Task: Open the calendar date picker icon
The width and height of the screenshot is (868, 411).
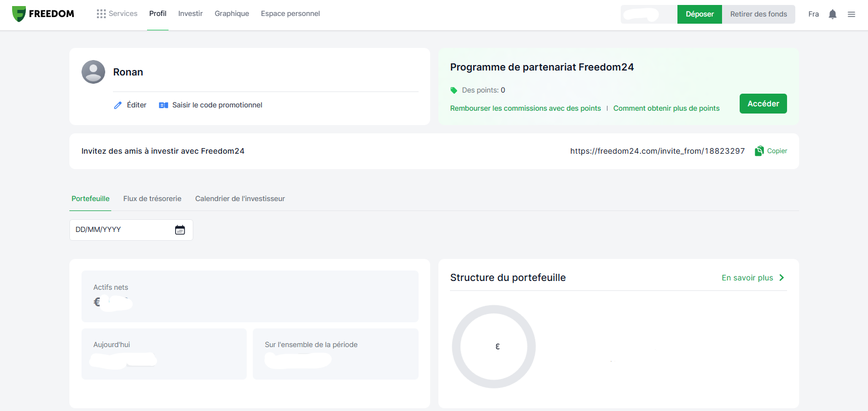Action: (x=180, y=230)
